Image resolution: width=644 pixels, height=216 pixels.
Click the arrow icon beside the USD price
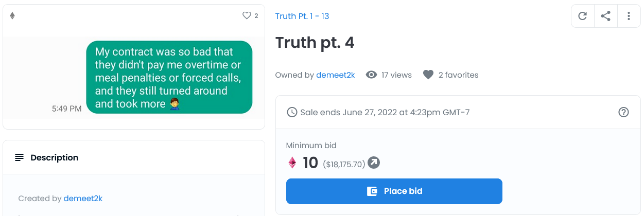(x=374, y=163)
